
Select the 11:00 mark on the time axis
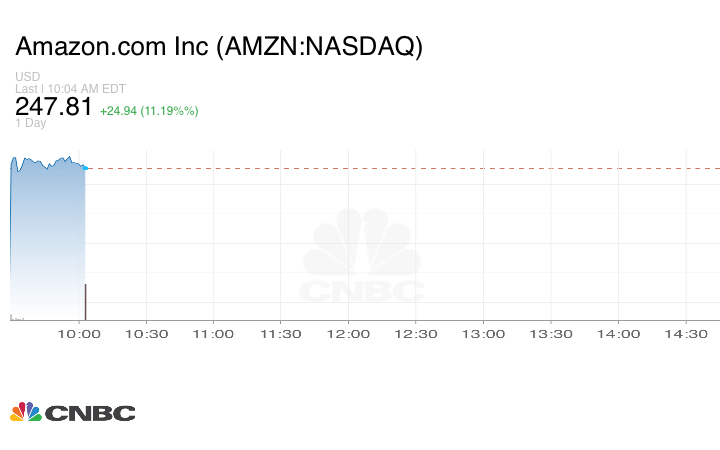(214, 335)
